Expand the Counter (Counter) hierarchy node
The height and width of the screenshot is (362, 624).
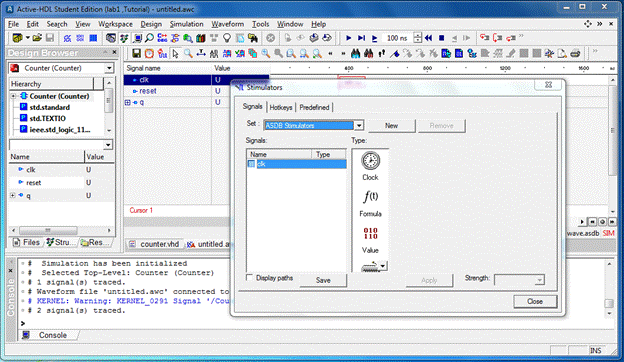tap(13, 96)
